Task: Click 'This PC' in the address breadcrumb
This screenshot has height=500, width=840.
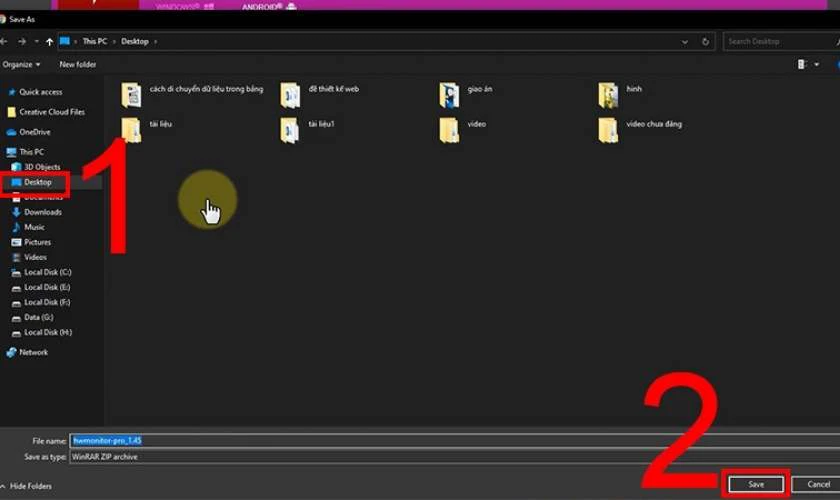Action: click(94, 42)
